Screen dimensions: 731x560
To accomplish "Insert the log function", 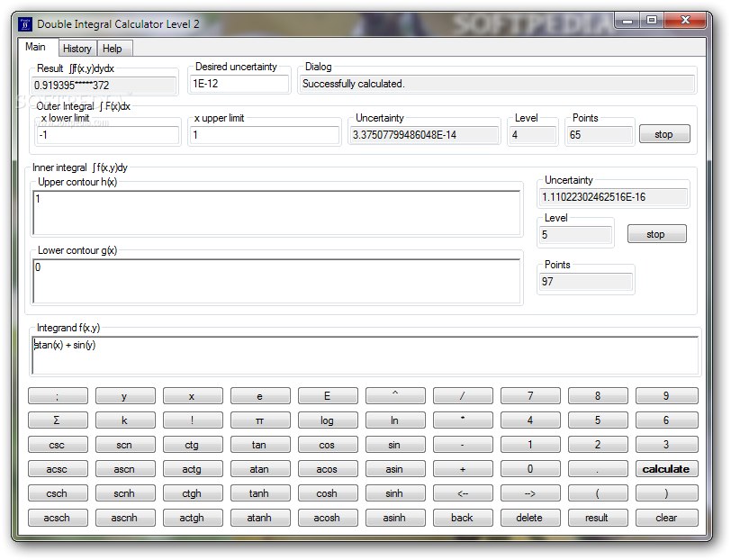I will tap(328, 420).
